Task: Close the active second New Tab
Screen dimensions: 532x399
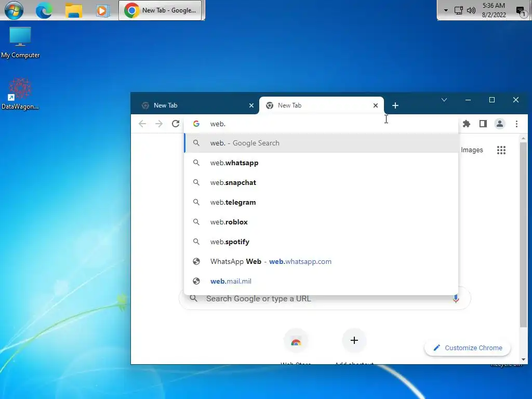Action: [376, 105]
